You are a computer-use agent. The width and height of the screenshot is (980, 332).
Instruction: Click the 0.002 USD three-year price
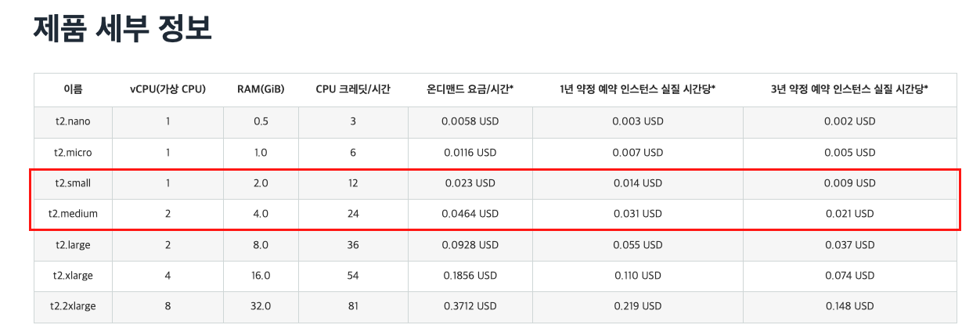[849, 121]
